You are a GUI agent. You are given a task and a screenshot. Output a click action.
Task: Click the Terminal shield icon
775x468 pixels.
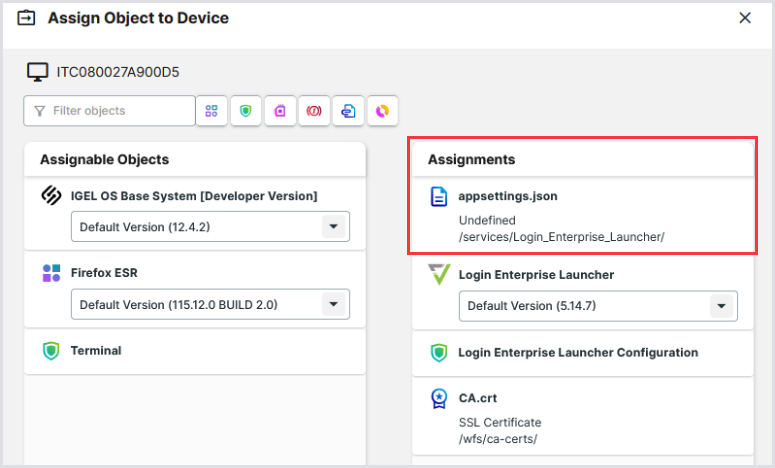52,351
